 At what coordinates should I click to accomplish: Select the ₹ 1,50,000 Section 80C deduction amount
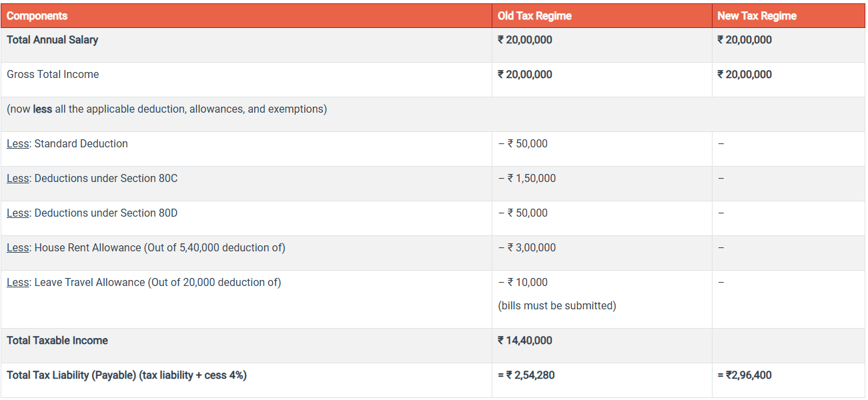(527, 178)
